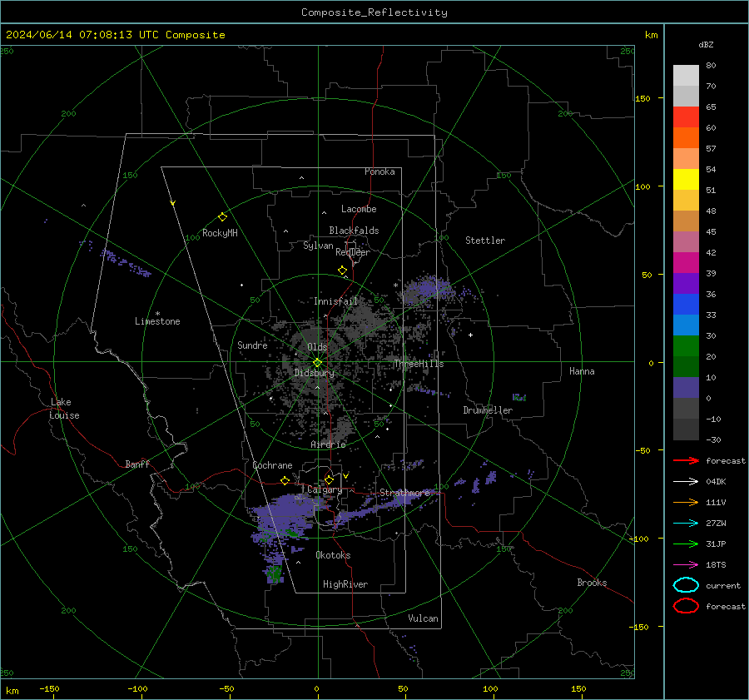Select the 65 dBZ red swatch
749x700 pixels.
click(686, 117)
